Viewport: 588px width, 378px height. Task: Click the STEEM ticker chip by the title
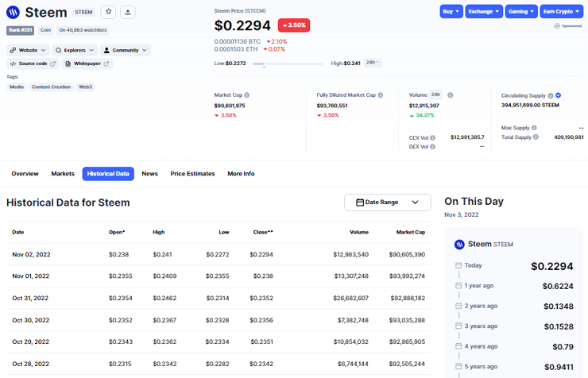coord(83,13)
